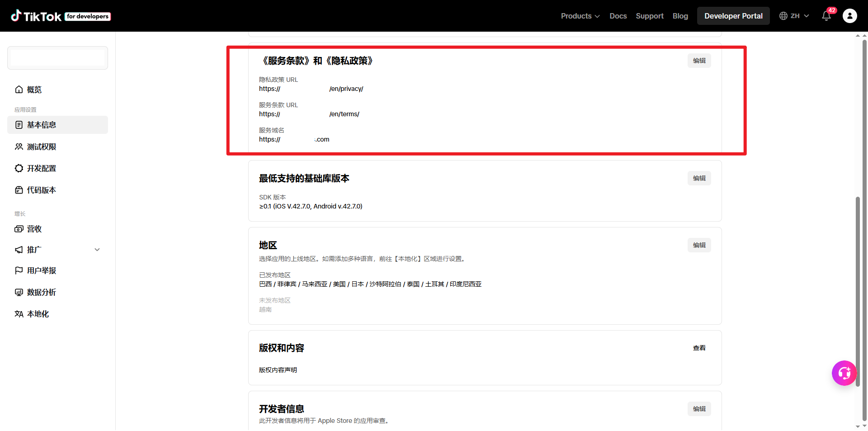Image resolution: width=868 pixels, height=431 pixels.
Task: Open the user profile avatar
Action: 850,16
